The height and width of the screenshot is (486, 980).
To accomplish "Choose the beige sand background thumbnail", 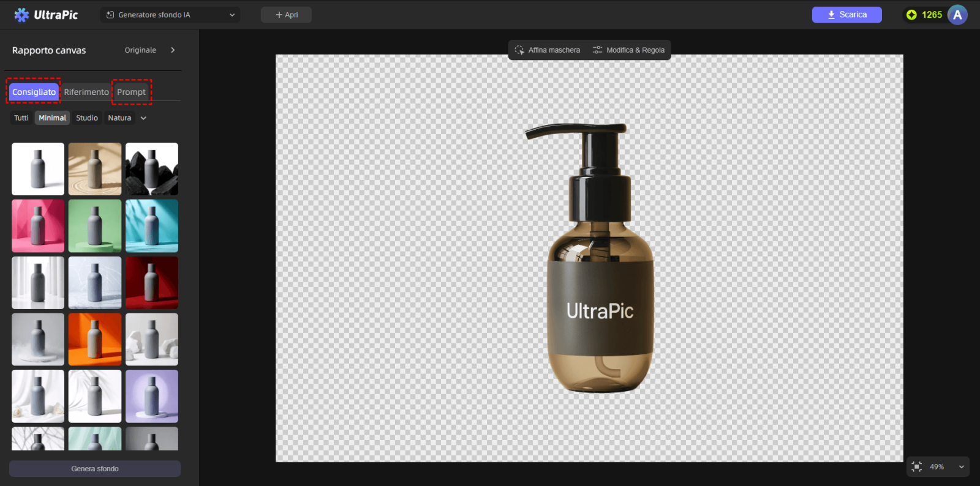I will click(95, 169).
